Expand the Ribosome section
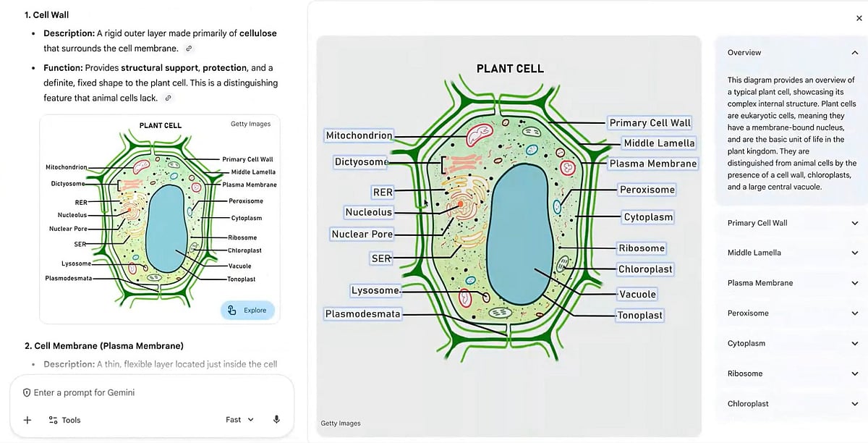This screenshot has height=443, width=868. point(854,373)
